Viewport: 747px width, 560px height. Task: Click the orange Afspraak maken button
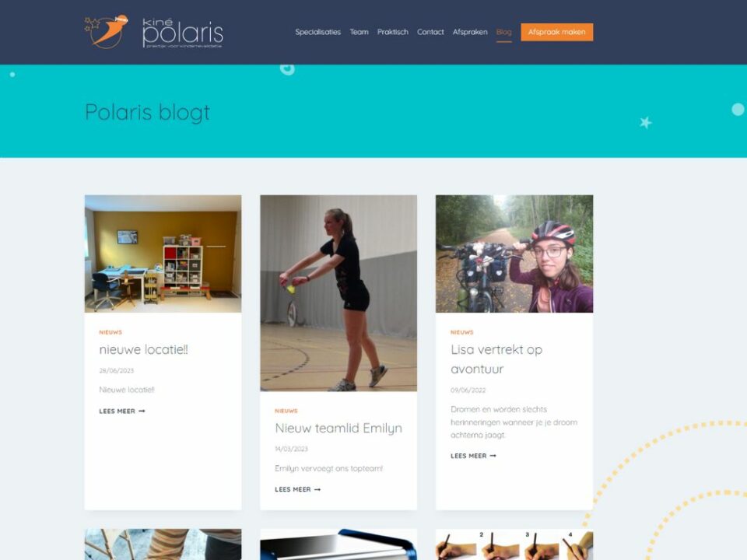coord(556,32)
